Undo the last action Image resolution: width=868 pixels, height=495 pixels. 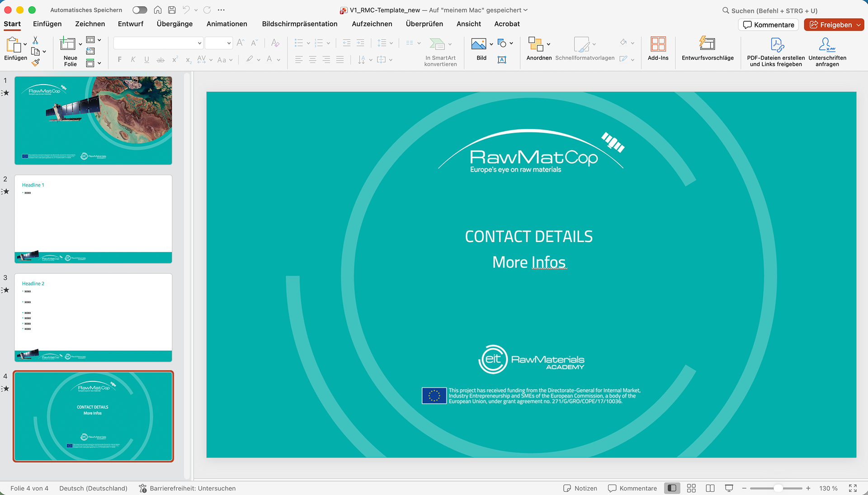click(x=186, y=10)
